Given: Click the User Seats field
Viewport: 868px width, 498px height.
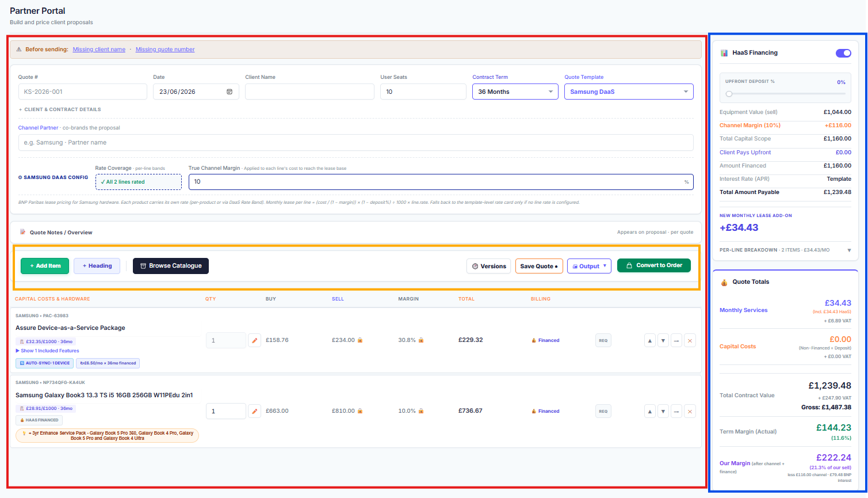Looking at the screenshot, I should click(x=423, y=92).
